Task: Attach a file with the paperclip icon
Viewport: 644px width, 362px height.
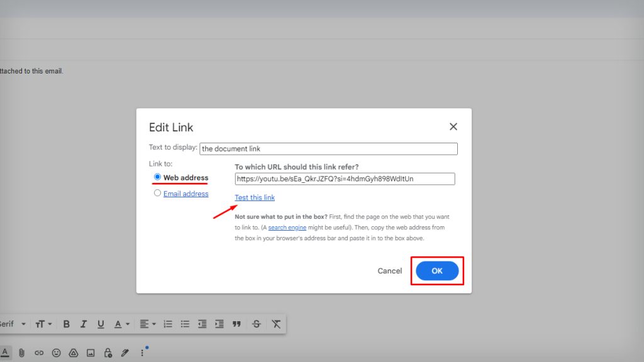Action: [21, 353]
